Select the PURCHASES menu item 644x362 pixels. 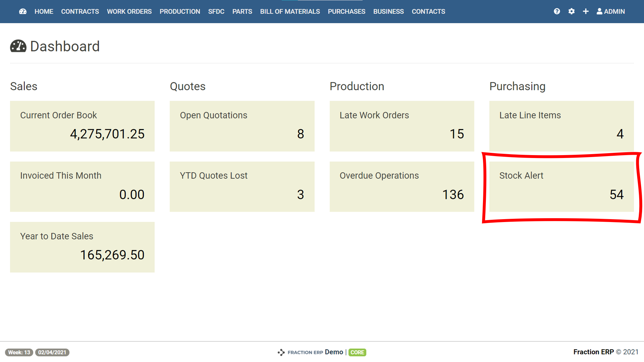pyautogui.click(x=346, y=12)
